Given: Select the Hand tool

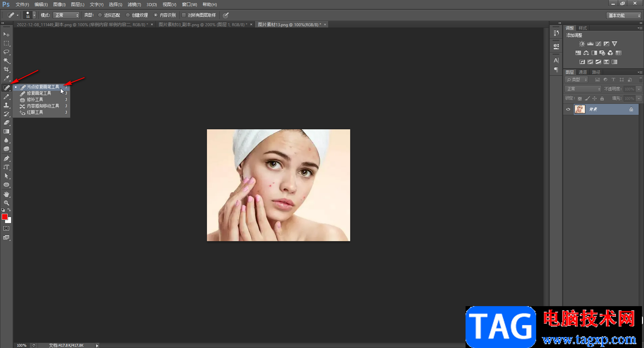Looking at the screenshot, I should [x=6, y=194].
